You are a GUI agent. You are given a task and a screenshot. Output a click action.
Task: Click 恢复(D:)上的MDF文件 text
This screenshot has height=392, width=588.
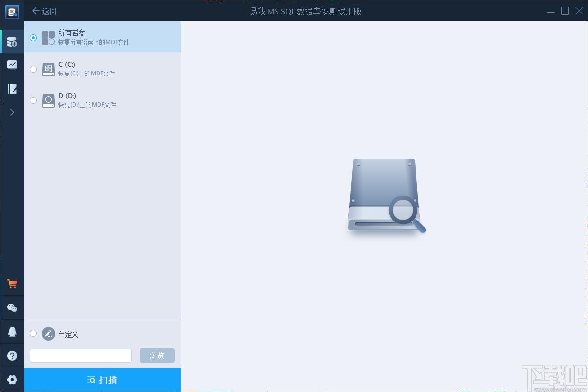coord(87,105)
